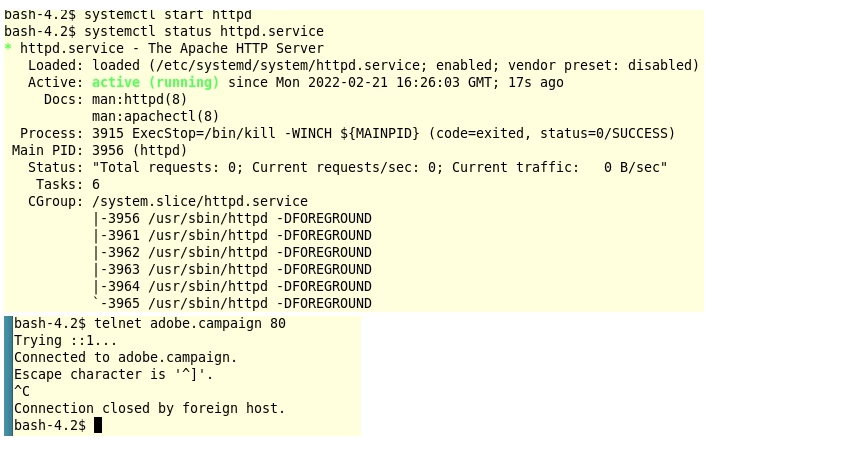
Task: Click the 'telnet adobe.campaign 80' command line
Action: point(150,324)
